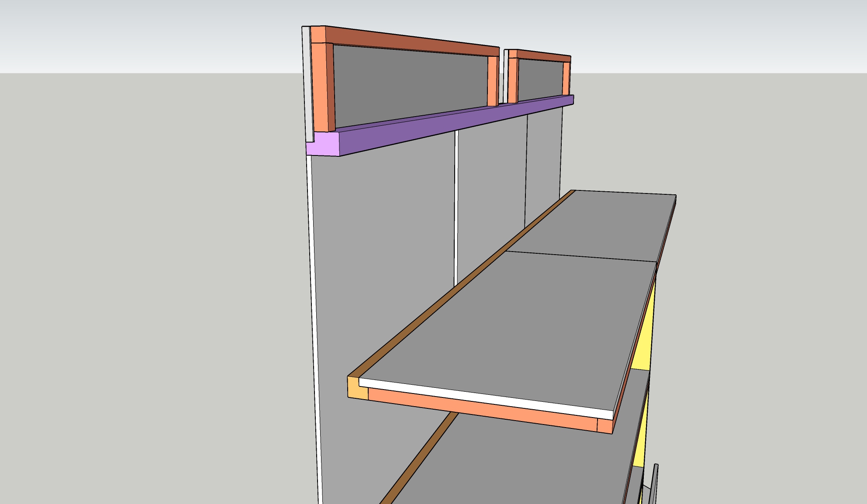Viewport: 867px width, 504px height.
Task: Click the dark grey panel inside the large frame
Action: (411, 85)
